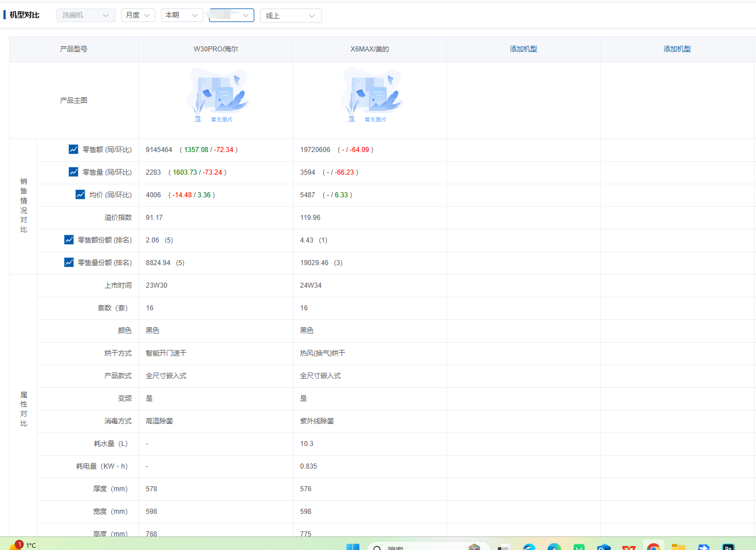The image size is (756, 550).
Task: Click the last 添加机型 column link
Action: pos(677,49)
